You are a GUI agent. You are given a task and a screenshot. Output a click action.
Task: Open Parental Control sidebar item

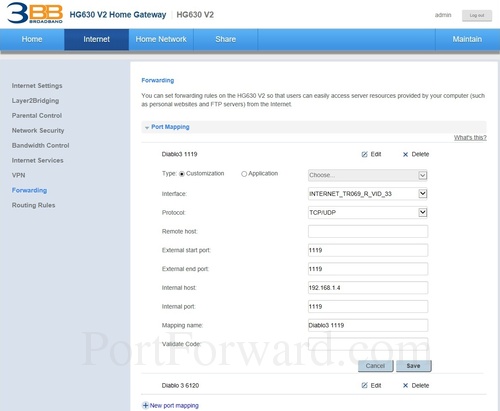[37, 115]
